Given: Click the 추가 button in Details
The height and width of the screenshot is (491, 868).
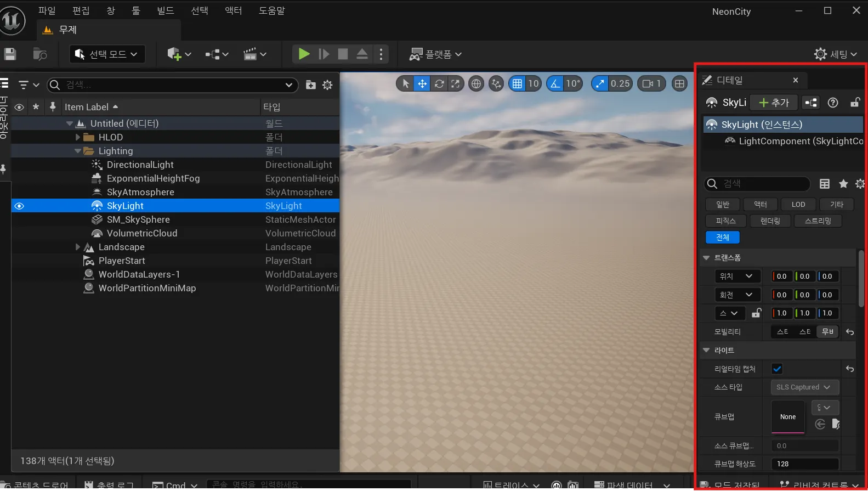Looking at the screenshot, I should [774, 103].
